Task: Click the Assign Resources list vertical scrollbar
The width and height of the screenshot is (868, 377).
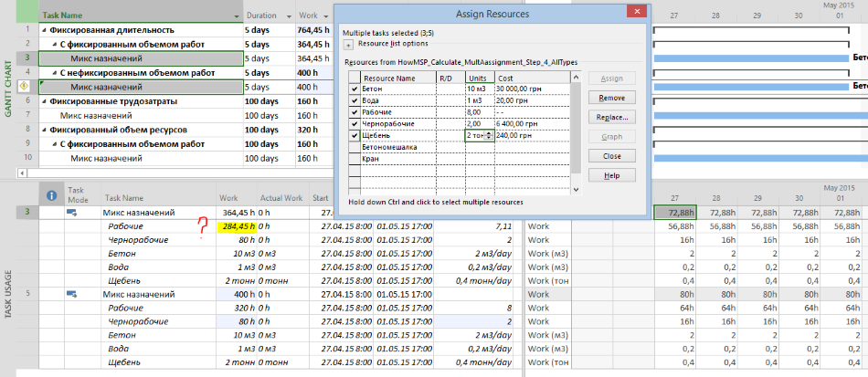Action: pyautogui.click(x=575, y=132)
